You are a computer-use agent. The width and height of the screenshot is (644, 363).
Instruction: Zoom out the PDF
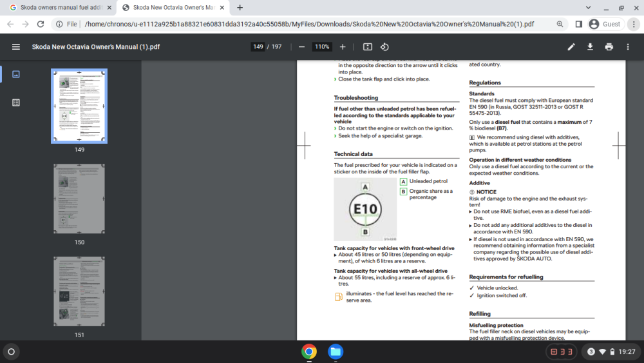point(301,47)
